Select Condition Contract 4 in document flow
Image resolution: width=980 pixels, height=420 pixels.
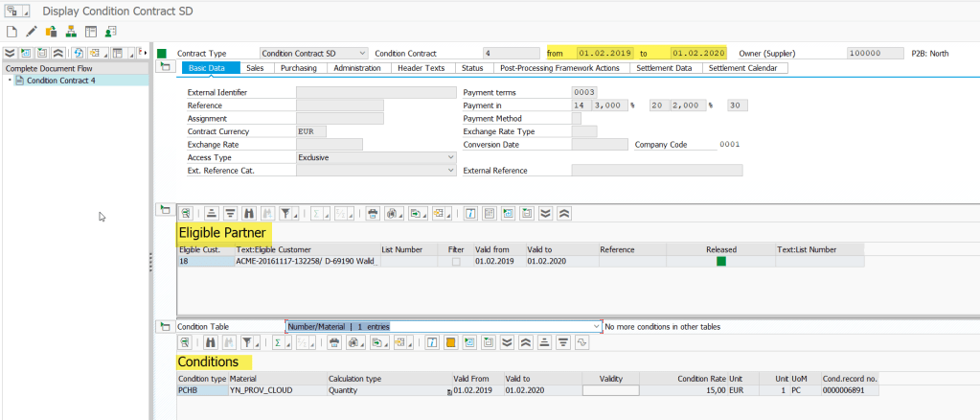(60, 81)
